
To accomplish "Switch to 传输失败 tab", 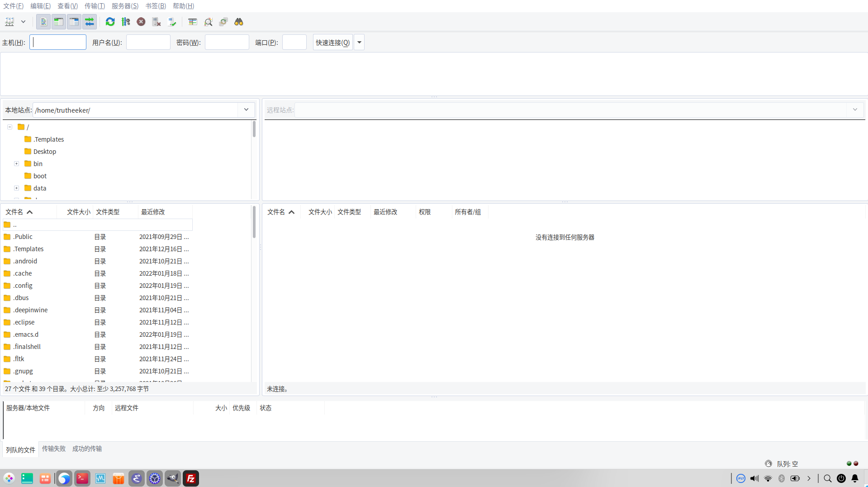I will coord(54,449).
